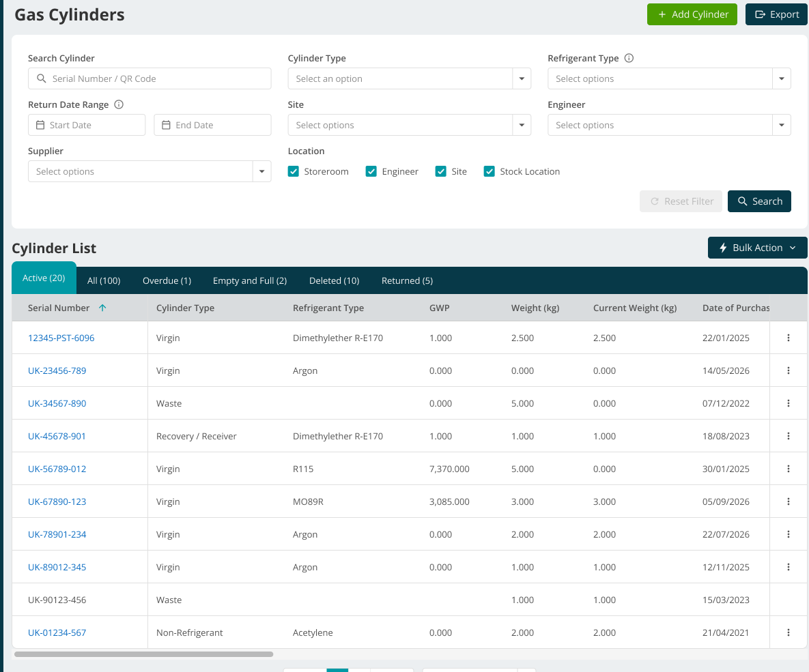
Task: Sort by the Refrigerant Type column header
Action: [328, 308]
